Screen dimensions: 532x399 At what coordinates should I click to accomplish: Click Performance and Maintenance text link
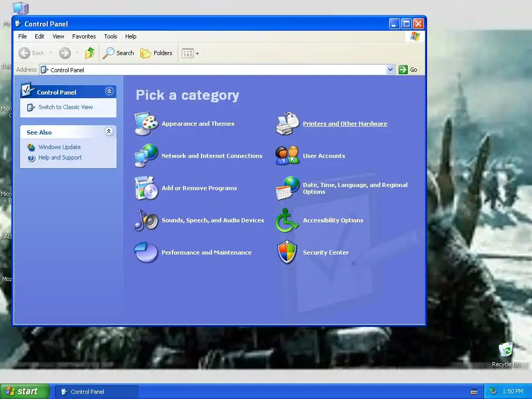pos(207,252)
